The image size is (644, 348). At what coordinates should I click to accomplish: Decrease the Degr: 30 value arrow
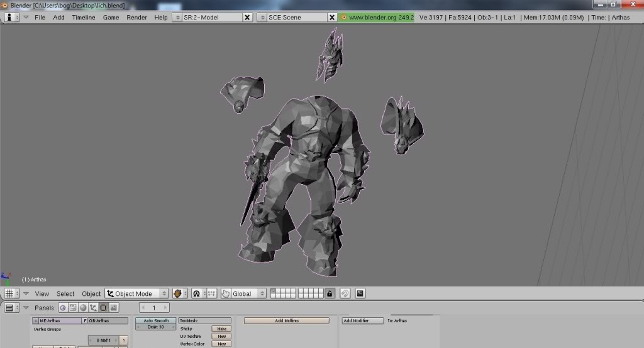point(138,327)
